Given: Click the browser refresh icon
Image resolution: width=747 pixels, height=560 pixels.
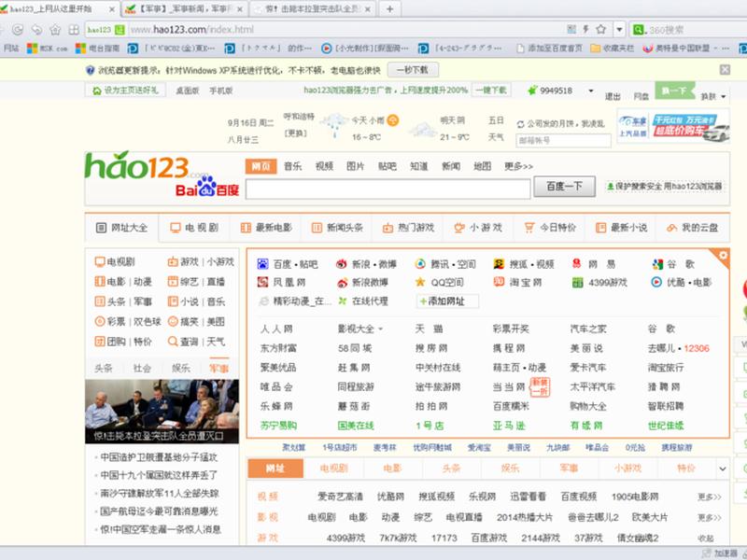Looking at the screenshot, I should pos(18,30).
